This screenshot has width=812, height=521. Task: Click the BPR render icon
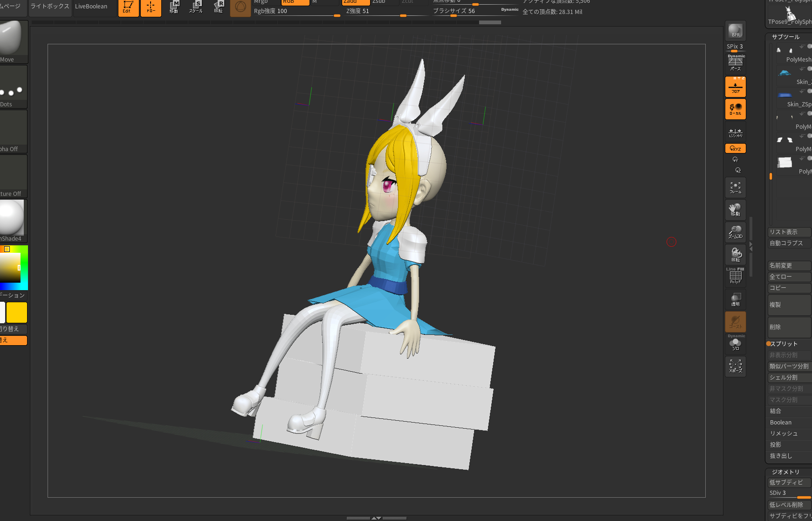pyautogui.click(x=736, y=31)
